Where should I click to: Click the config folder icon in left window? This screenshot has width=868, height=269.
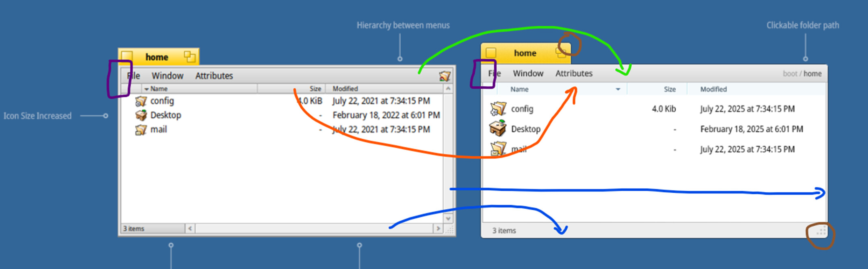point(141,101)
